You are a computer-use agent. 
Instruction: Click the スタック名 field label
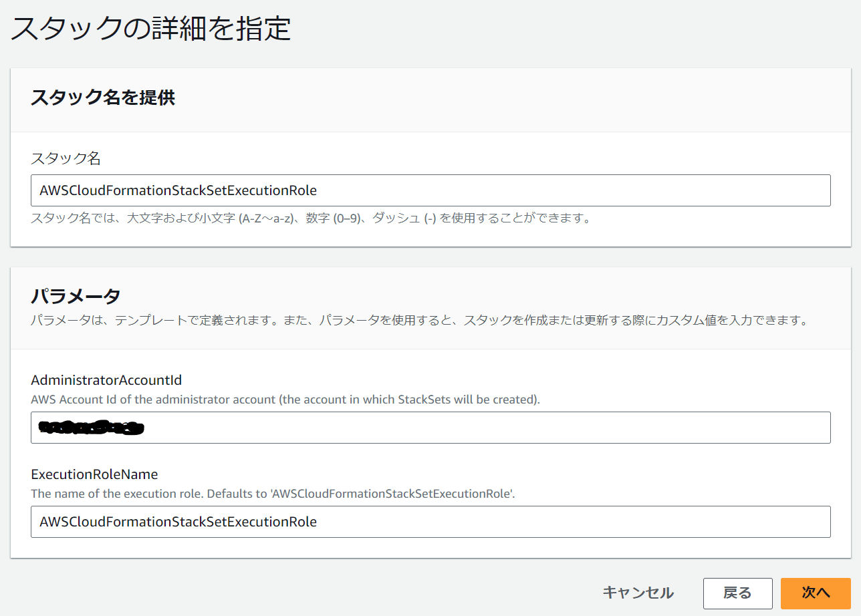(x=66, y=158)
